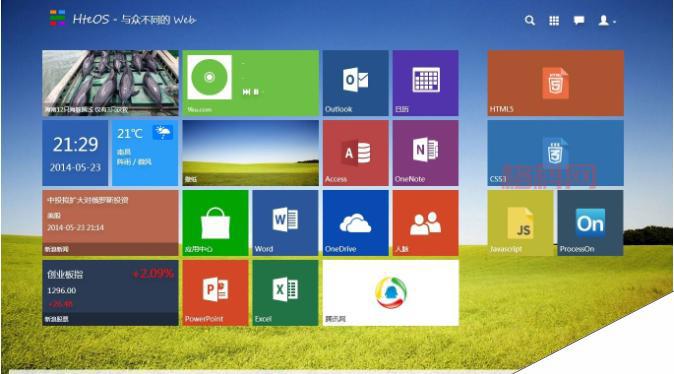Open the purple calendar tile
The height and width of the screenshot is (374, 674).
point(426,83)
